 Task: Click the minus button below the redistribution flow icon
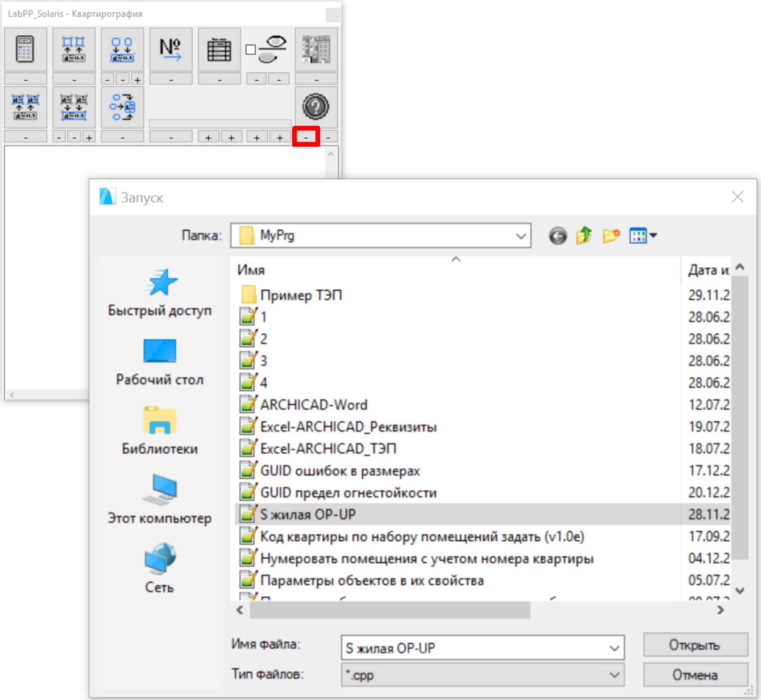click(x=122, y=137)
